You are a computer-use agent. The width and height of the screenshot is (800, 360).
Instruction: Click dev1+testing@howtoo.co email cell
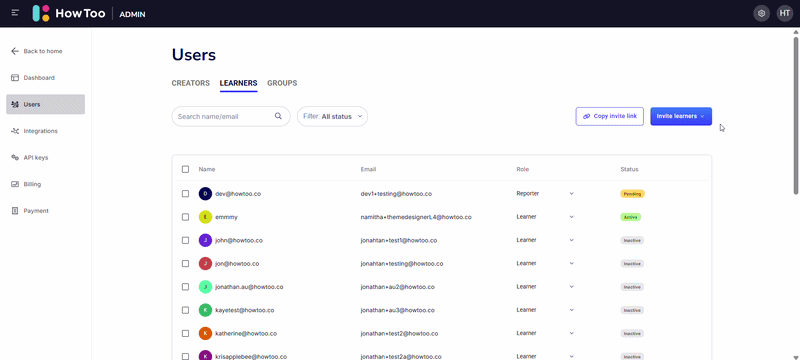pos(396,194)
